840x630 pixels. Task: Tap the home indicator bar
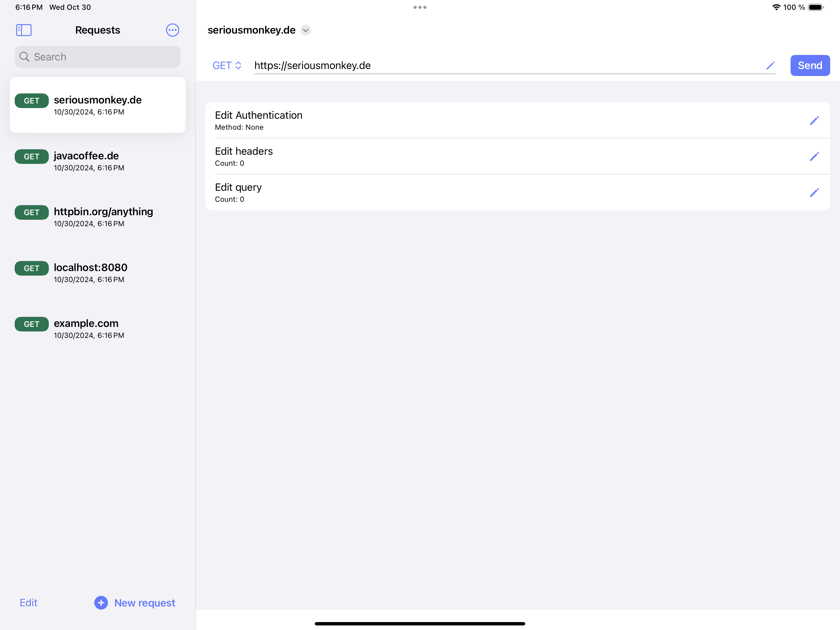[x=420, y=624]
